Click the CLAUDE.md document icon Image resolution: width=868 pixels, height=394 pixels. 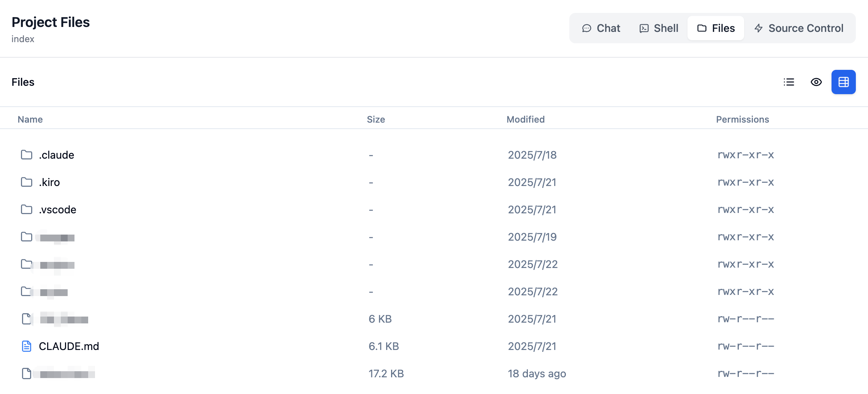(27, 346)
